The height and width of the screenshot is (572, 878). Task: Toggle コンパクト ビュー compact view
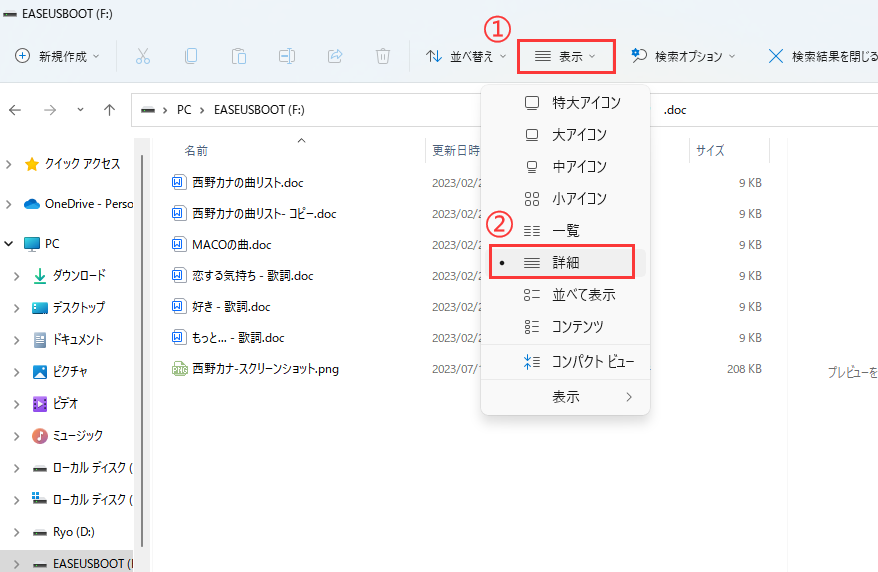coord(566,362)
